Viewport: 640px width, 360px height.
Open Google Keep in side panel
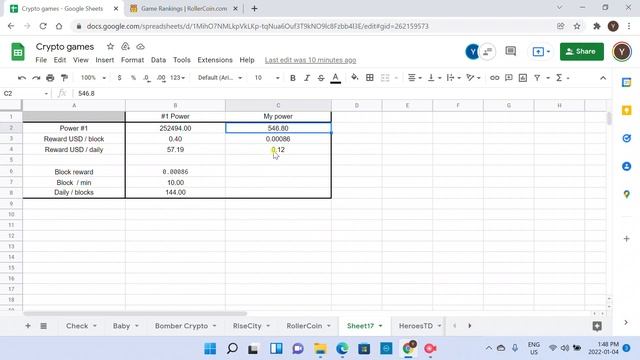[627, 110]
